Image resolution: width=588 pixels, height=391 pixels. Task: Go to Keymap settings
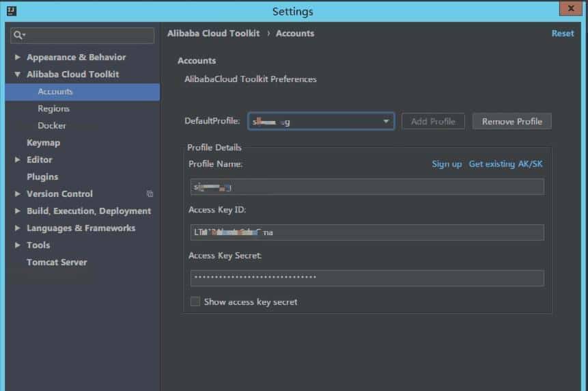pyautogui.click(x=44, y=143)
